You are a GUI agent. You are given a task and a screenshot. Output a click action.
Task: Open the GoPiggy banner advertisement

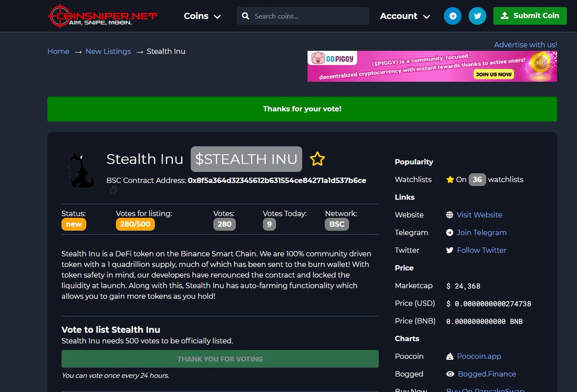pos(432,66)
